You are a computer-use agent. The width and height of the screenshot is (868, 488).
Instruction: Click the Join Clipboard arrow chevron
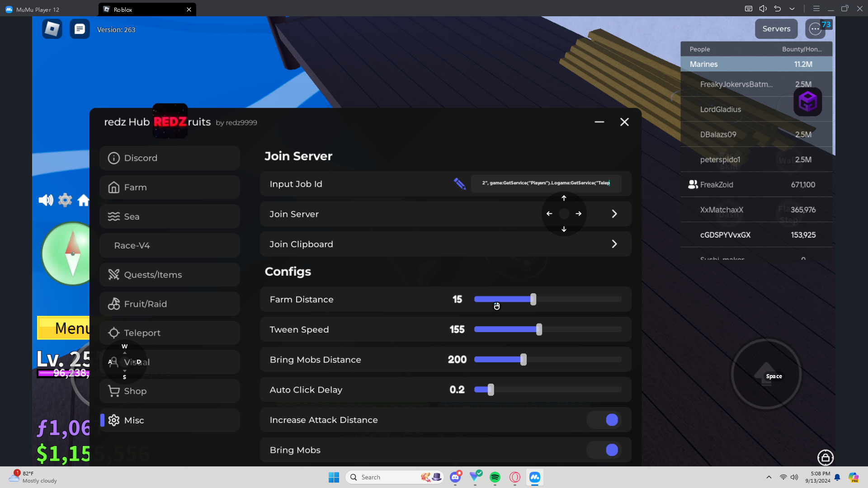pyautogui.click(x=614, y=244)
